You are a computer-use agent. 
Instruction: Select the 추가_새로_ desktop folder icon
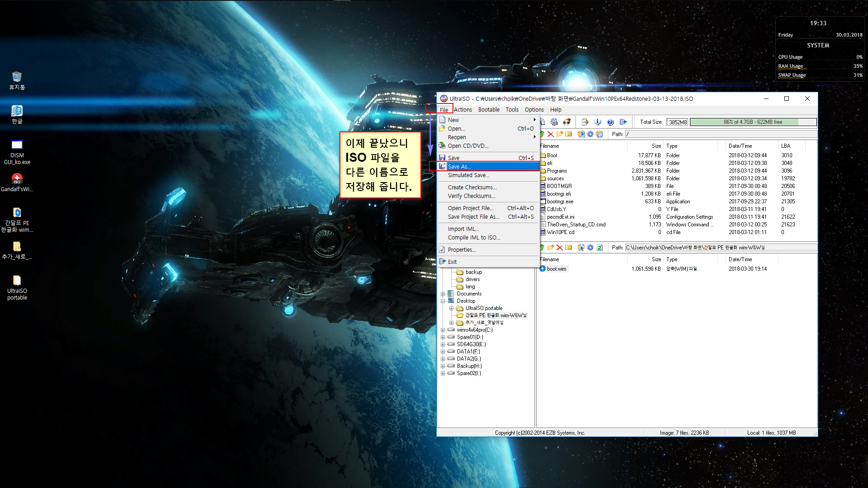(x=17, y=250)
